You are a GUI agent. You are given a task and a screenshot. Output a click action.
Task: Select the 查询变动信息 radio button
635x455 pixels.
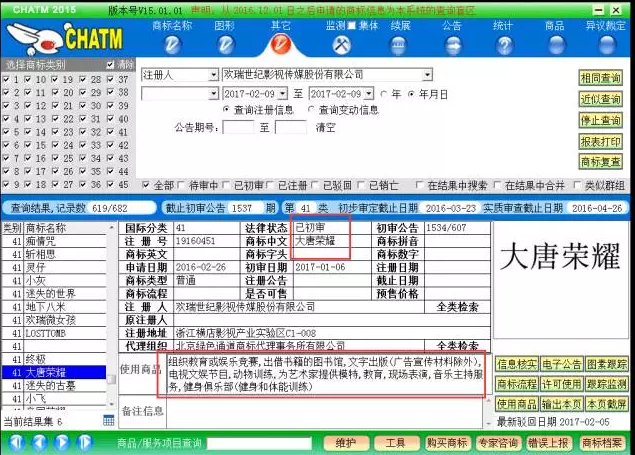pyautogui.click(x=311, y=110)
